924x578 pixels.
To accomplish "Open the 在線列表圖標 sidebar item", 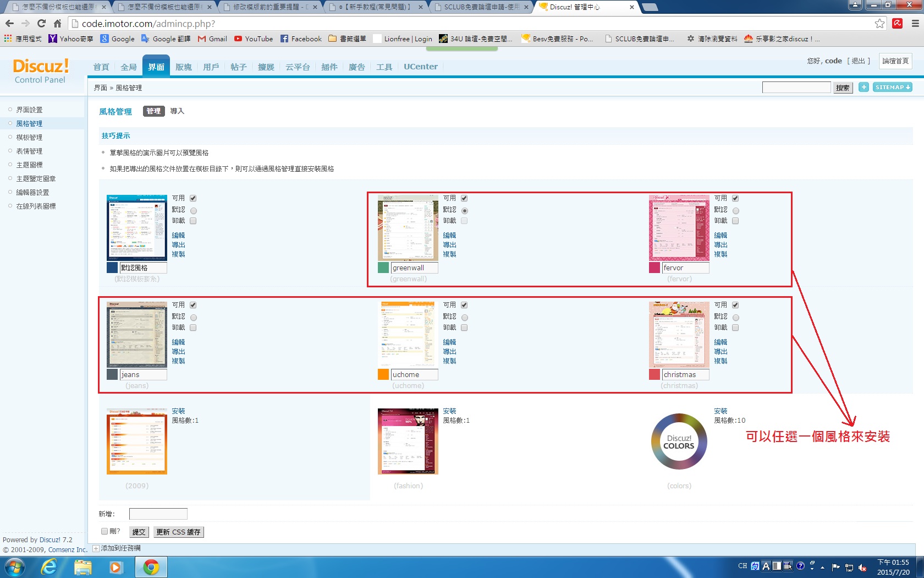I will tap(36, 206).
